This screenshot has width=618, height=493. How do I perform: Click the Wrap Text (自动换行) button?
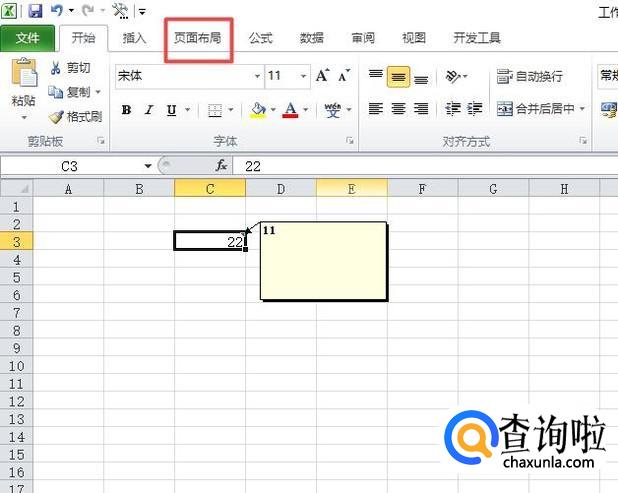coord(529,76)
